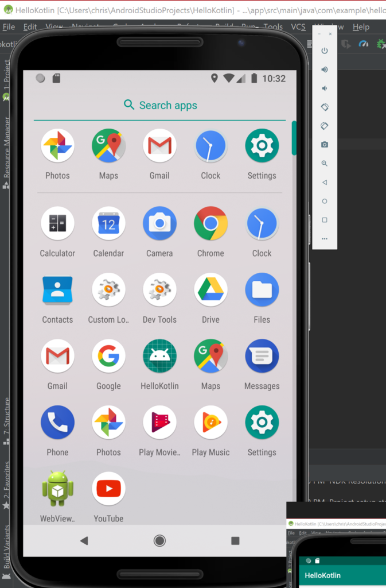Screen dimensions: 386x588
Task: Tap the Android back navigation button
Action: [84, 540]
